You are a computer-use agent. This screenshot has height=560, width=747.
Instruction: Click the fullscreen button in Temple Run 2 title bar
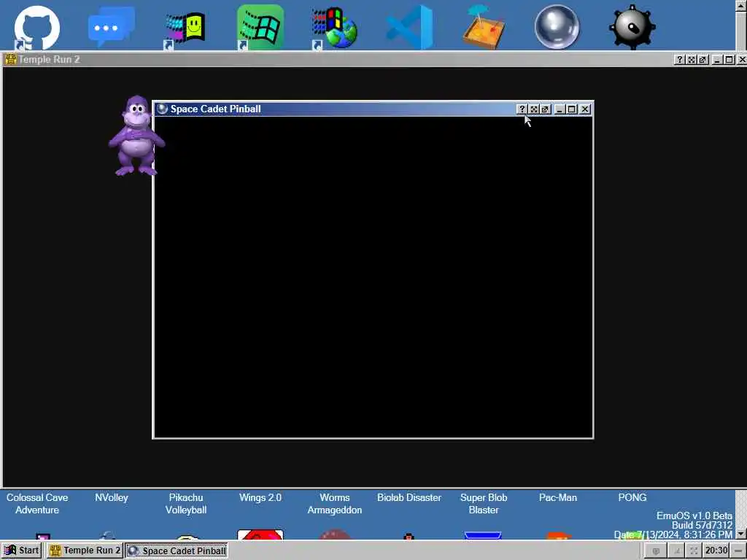click(692, 60)
